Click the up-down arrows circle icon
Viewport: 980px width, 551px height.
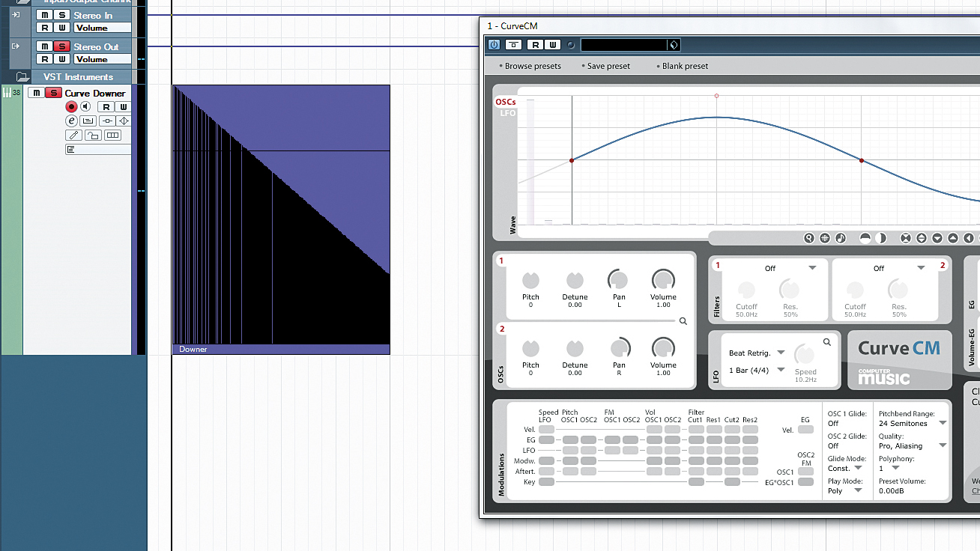(922, 238)
